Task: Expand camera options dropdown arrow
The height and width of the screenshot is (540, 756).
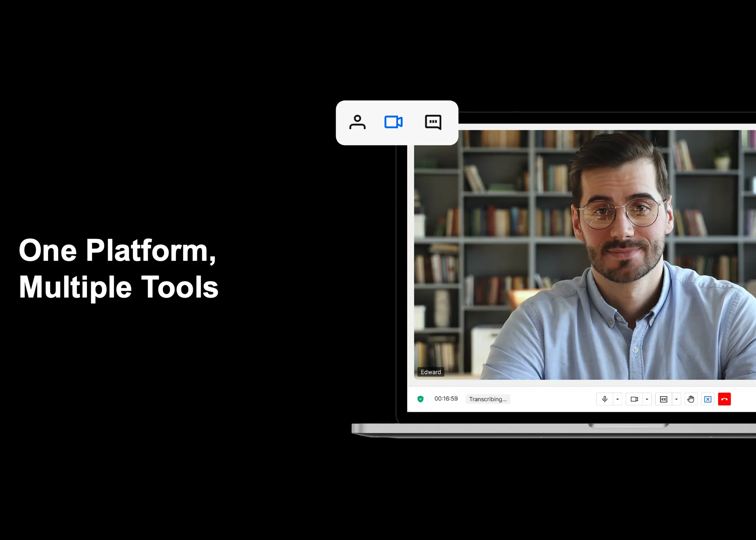Action: pyautogui.click(x=647, y=399)
